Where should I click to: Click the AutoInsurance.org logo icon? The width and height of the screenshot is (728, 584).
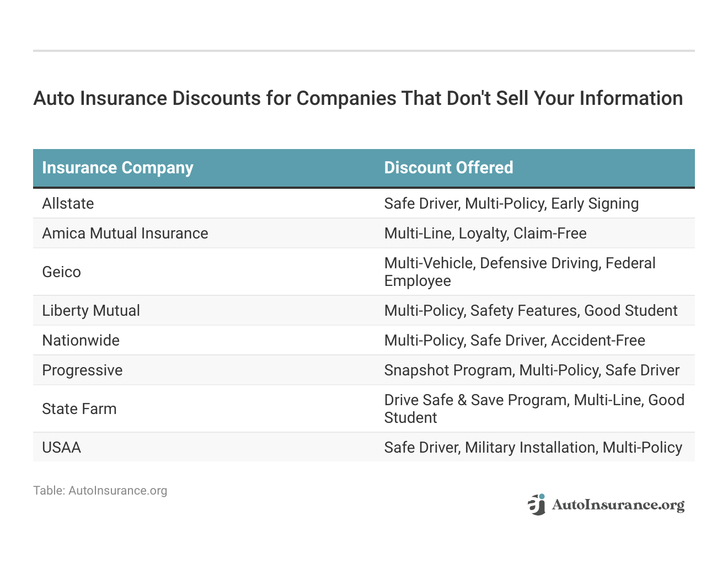click(536, 505)
